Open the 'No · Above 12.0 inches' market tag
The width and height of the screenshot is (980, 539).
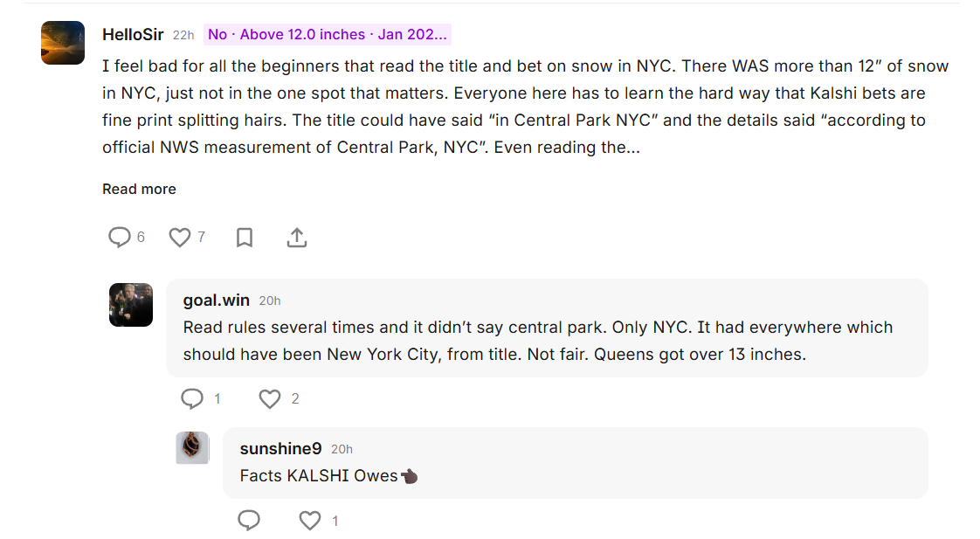[325, 33]
